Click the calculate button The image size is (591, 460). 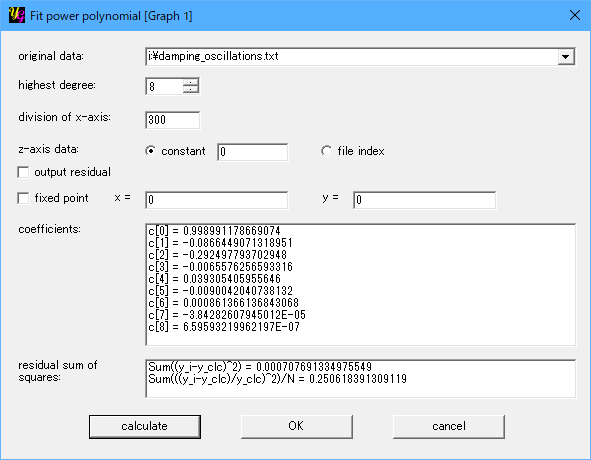[x=145, y=427]
